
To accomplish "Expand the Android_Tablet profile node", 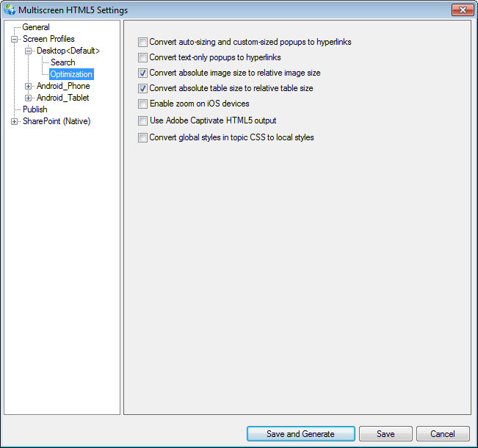I will coord(29,98).
